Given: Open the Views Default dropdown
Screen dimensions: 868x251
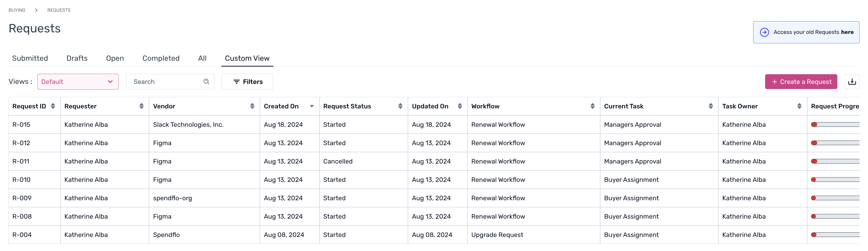Looking at the screenshot, I should (x=78, y=82).
